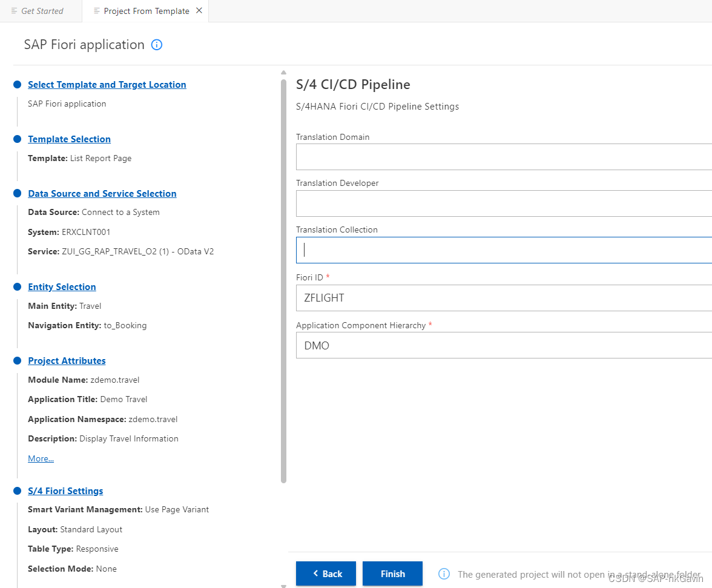
Task: Select the Project From Template tab
Action: tap(147, 11)
